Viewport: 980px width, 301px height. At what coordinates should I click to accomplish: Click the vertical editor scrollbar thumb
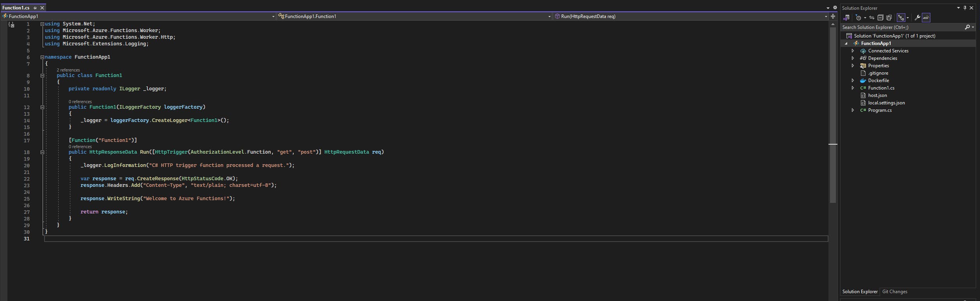(x=833, y=115)
